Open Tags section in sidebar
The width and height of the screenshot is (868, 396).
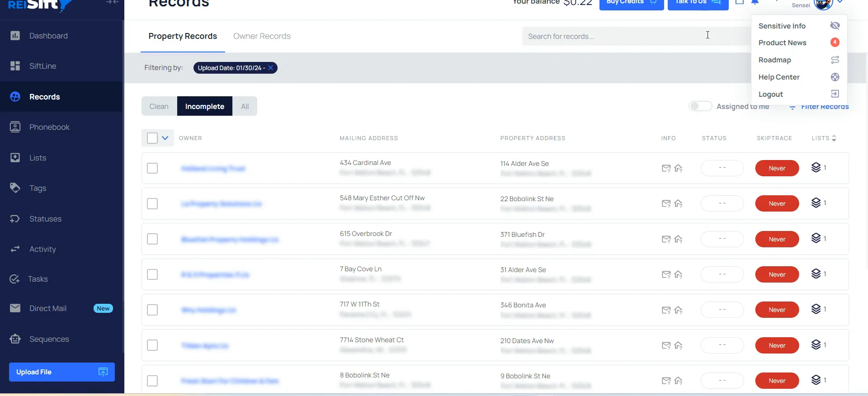38,188
